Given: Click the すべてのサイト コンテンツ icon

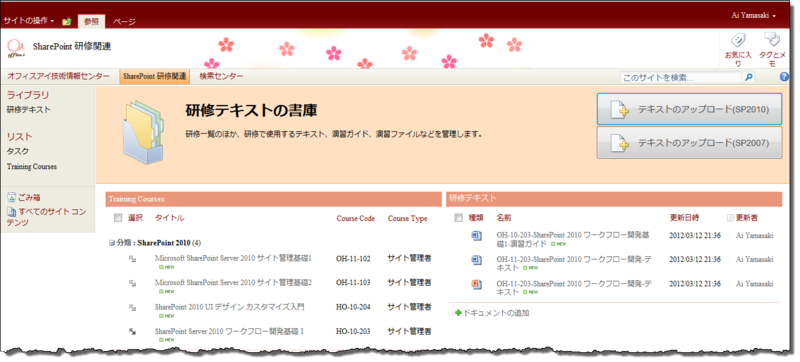Looking at the screenshot, I should pos(11,212).
